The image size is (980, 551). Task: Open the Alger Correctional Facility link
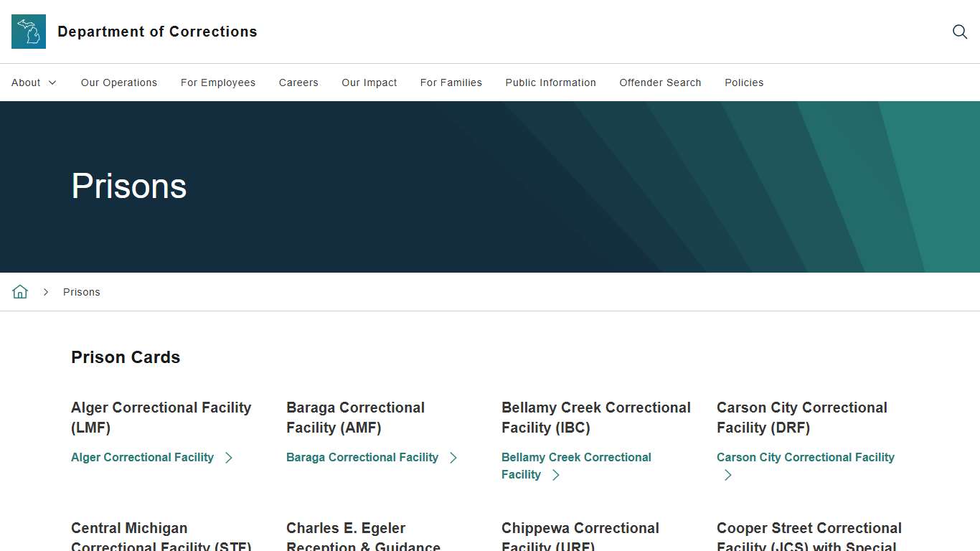tap(142, 458)
